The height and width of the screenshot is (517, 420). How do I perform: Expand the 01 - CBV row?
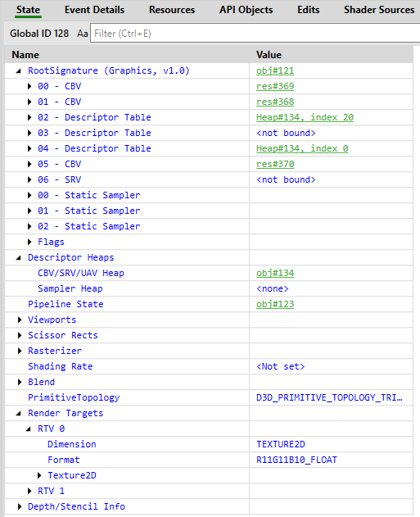pyautogui.click(x=29, y=102)
